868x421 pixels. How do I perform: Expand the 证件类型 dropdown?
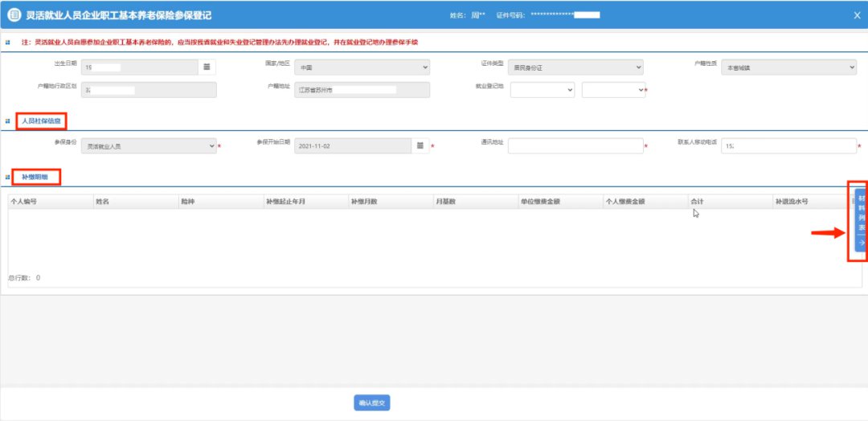[x=576, y=68]
